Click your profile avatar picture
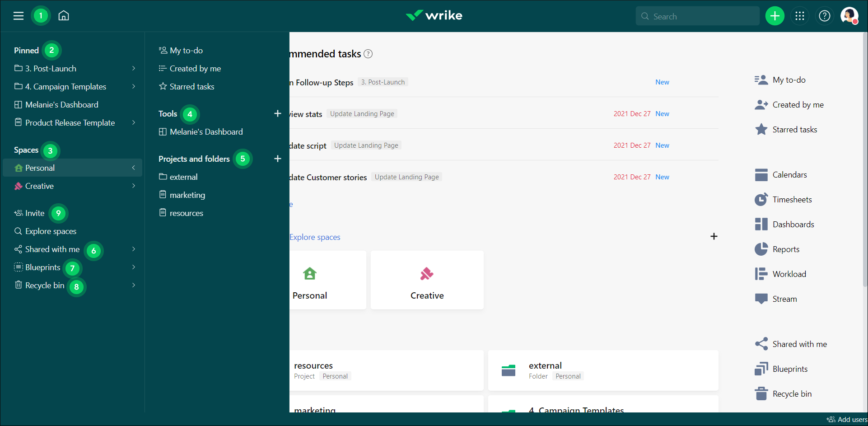This screenshot has height=426, width=868. click(849, 16)
